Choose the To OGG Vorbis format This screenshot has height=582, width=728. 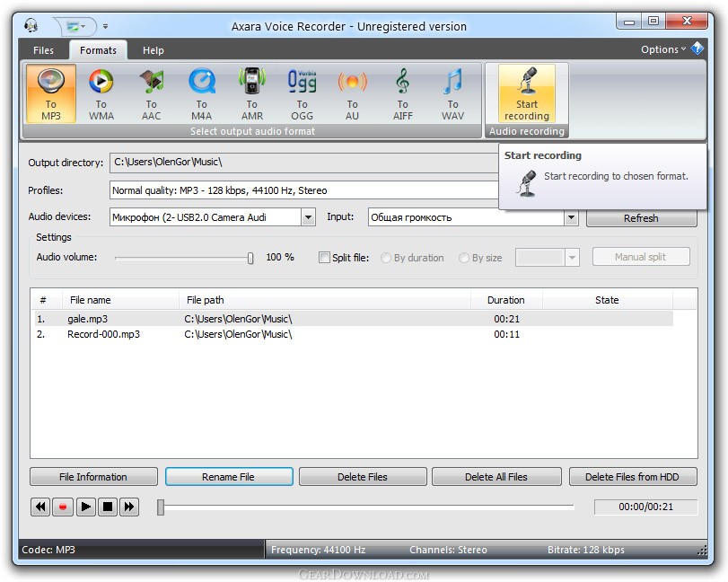pyautogui.click(x=302, y=93)
